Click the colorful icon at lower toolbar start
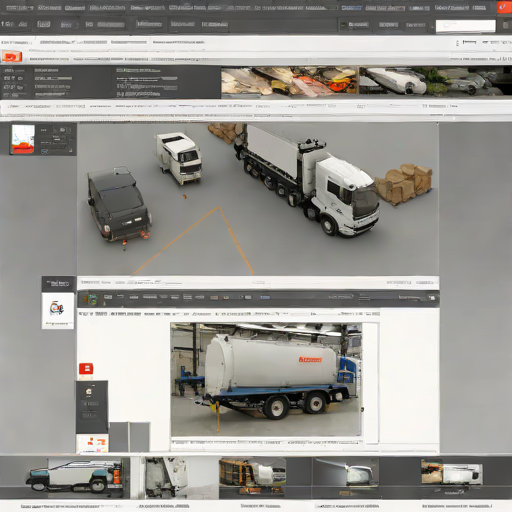Screen dimensions: 512x512 coord(90,299)
